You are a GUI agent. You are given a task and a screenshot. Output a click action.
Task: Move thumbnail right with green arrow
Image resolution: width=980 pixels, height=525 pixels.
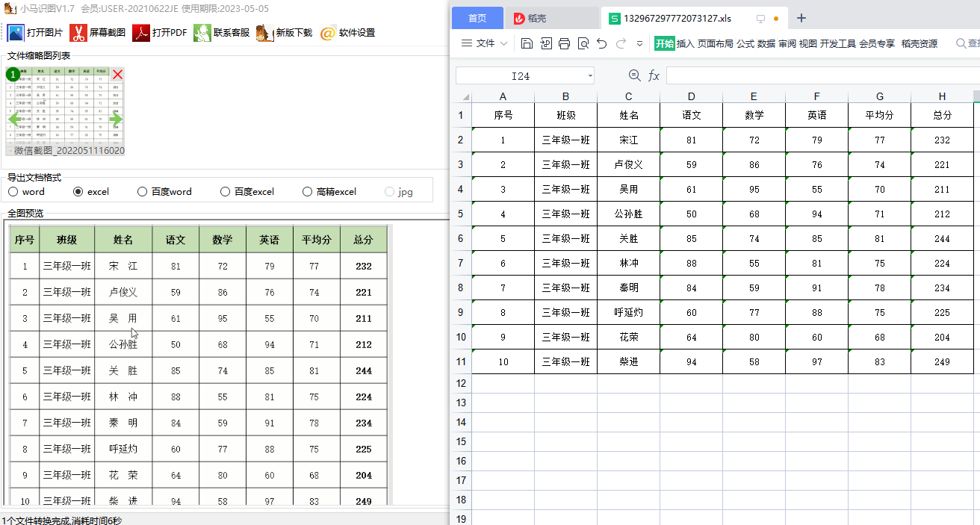coord(116,118)
